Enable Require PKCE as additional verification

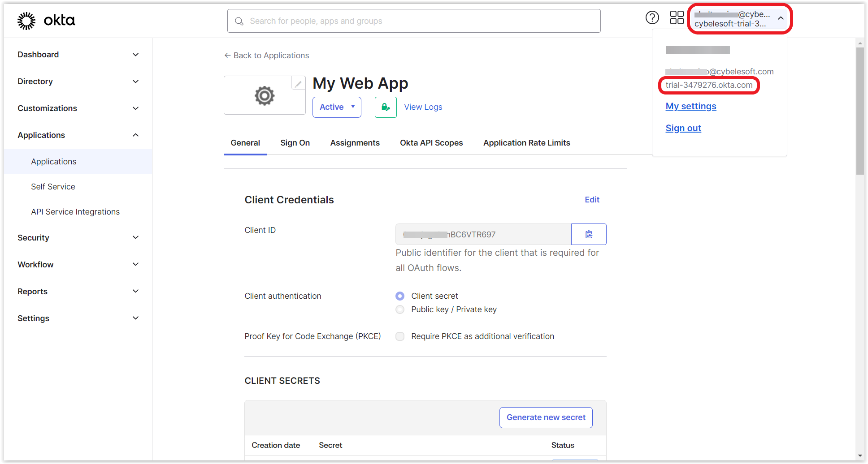pyautogui.click(x=400, y=336)
